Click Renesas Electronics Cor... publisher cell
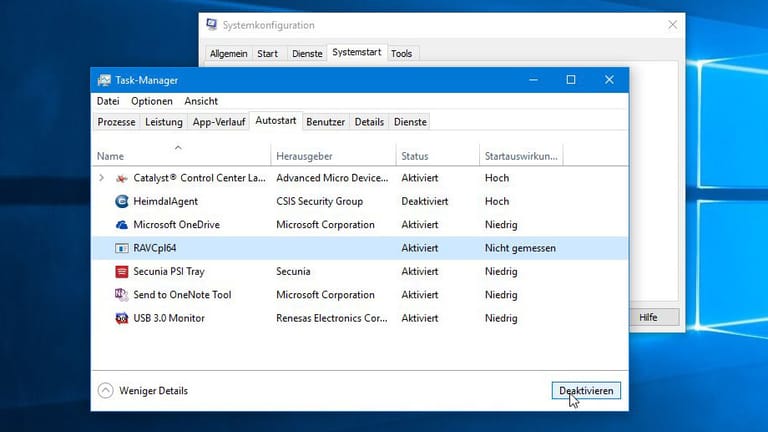The height and width of the screenshot is (432, 768). coord(332,318)
